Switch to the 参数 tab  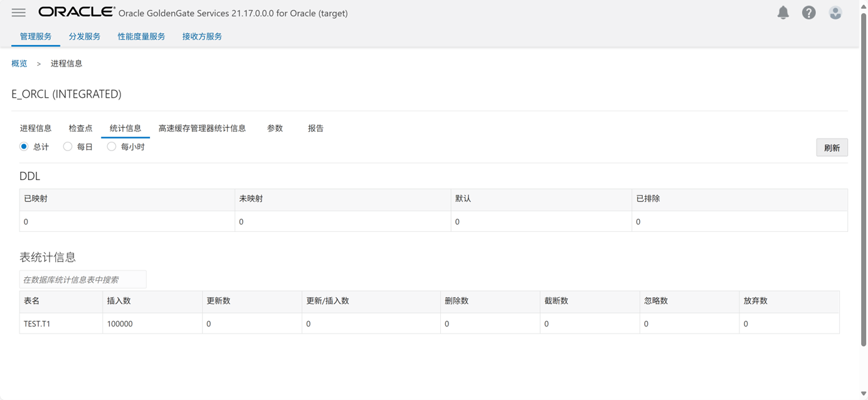[x=275, y=129]
